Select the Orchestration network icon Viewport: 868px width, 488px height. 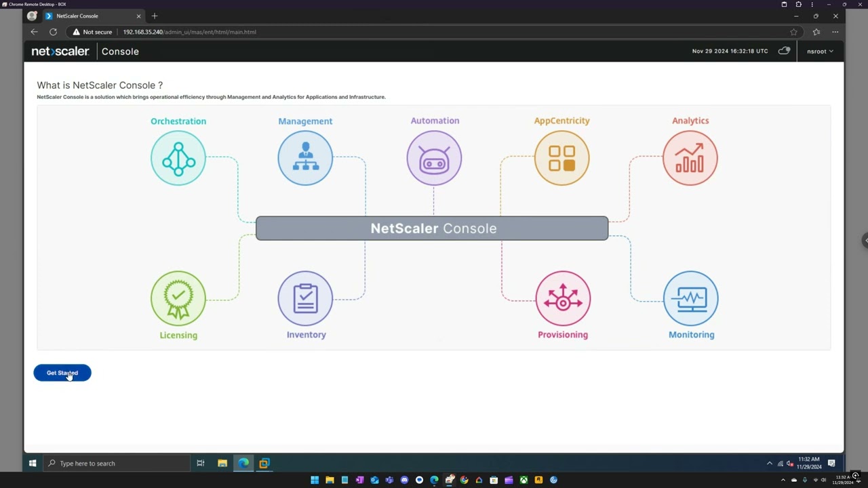pyautogui.click(x=178, y=158)
